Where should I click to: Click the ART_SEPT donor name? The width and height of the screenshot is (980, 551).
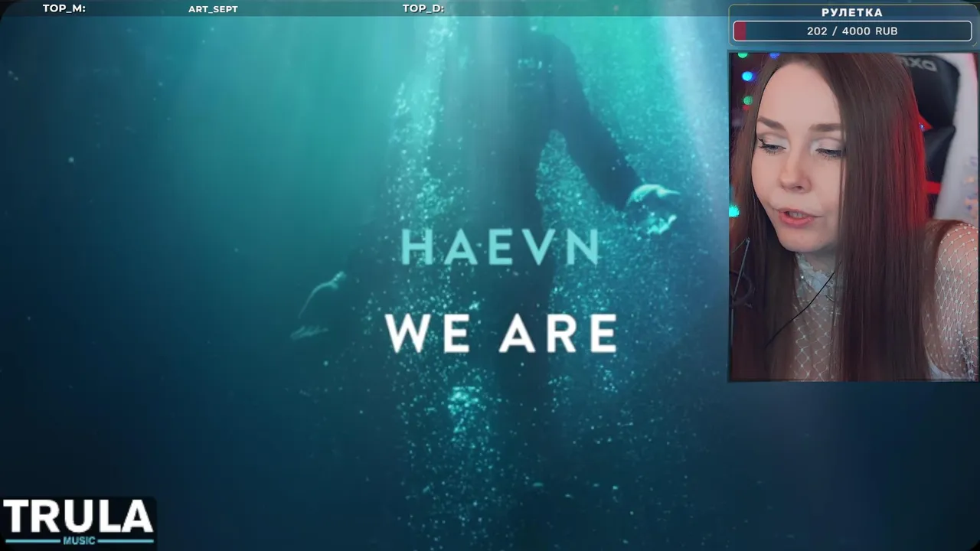213,9
